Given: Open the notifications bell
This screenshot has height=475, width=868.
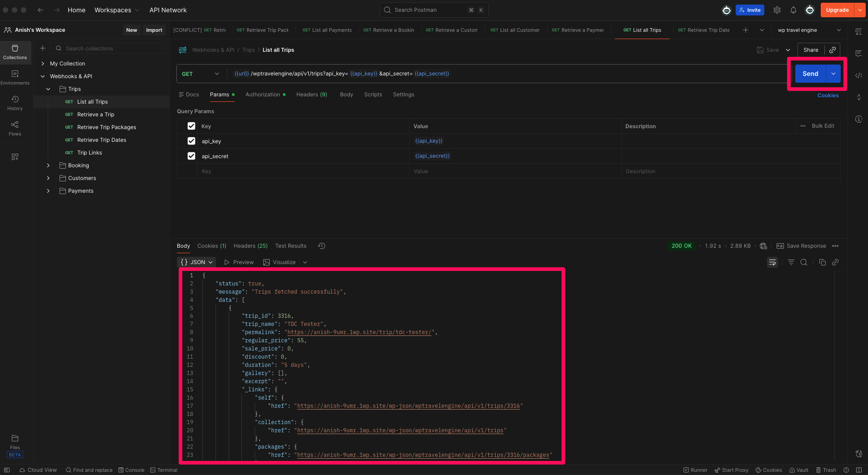Looking at the screenshot, I should [x=793, y=10].
